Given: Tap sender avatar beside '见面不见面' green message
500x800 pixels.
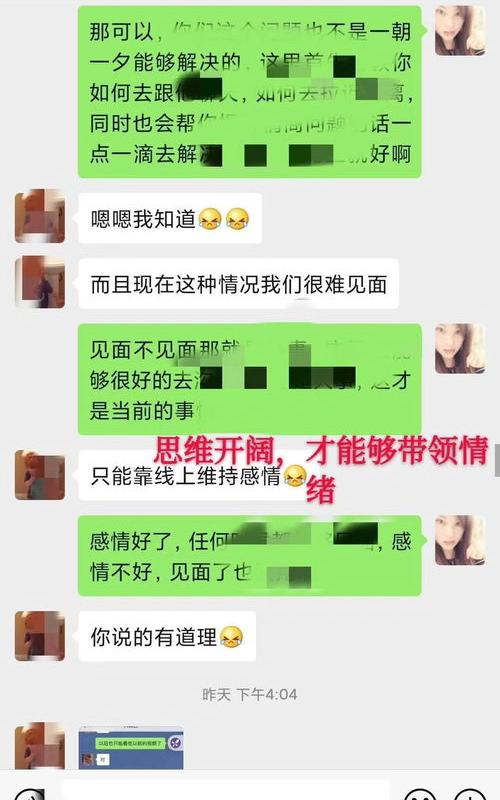Looking at the screenshot, I should [460, 348].
